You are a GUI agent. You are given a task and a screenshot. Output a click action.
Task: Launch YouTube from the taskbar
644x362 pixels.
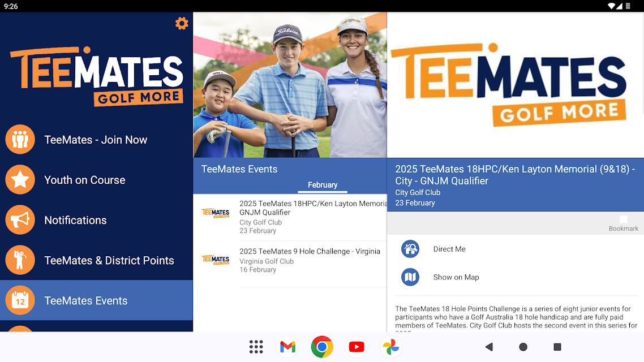tap(356, 347)
